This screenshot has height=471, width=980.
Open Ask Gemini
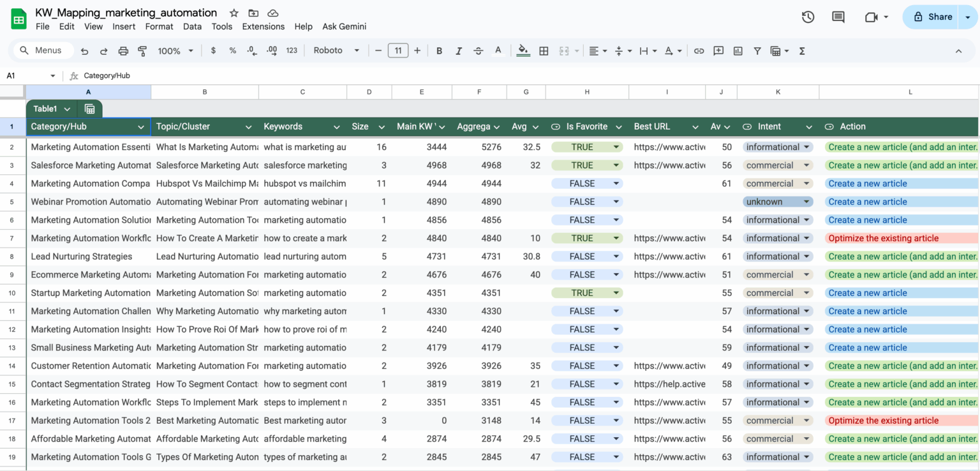344,26
